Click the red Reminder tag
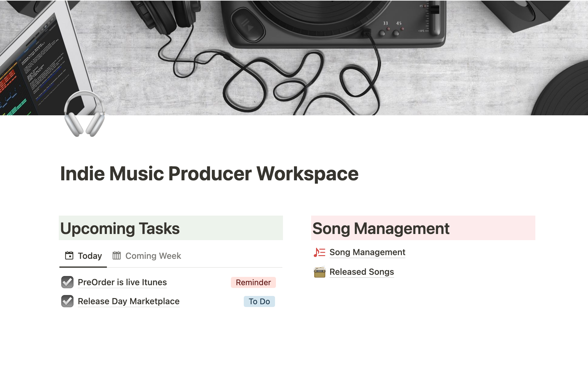 click(x=253, y=282)
